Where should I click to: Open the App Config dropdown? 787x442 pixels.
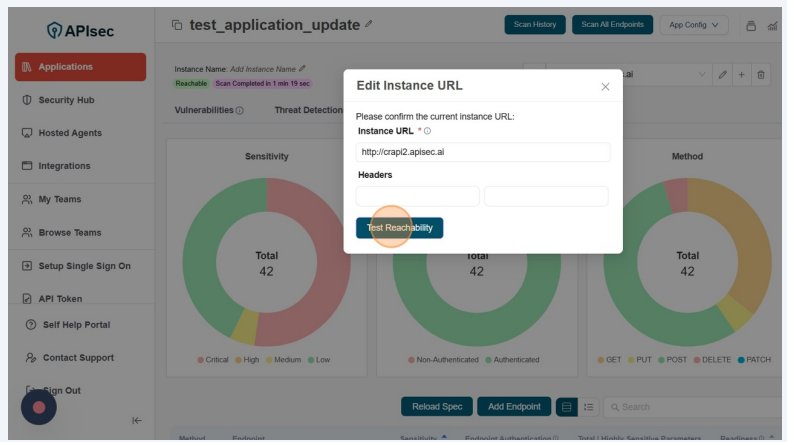tap(693, 25)
